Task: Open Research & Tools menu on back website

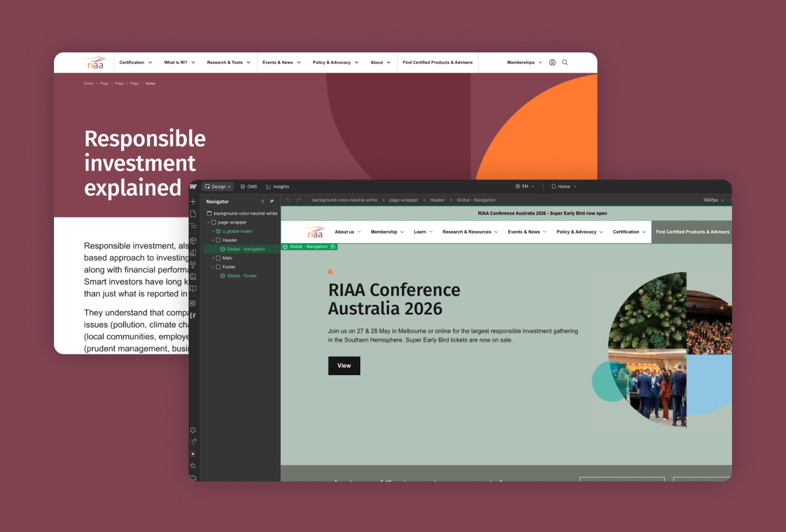Action: (x=229, y=62)
